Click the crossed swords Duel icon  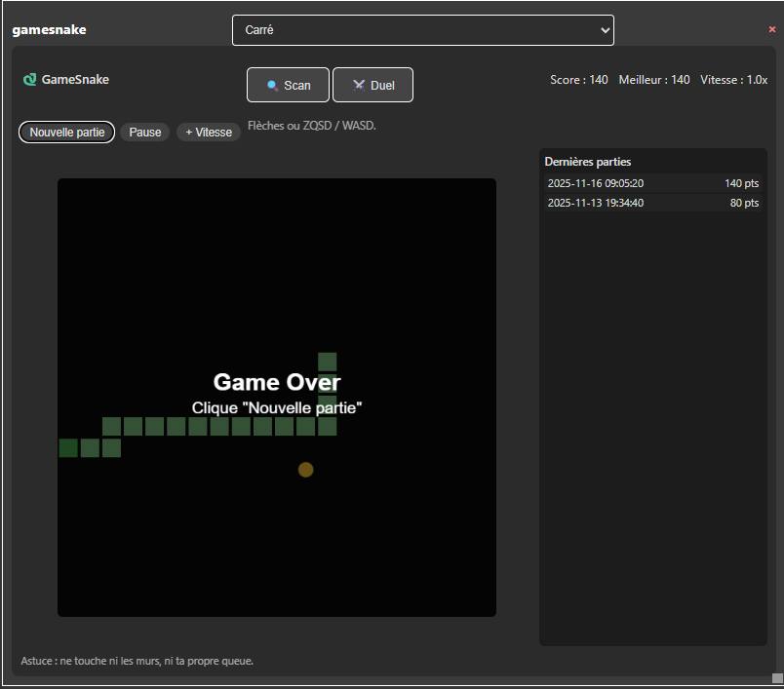click(x=359, y=86)
